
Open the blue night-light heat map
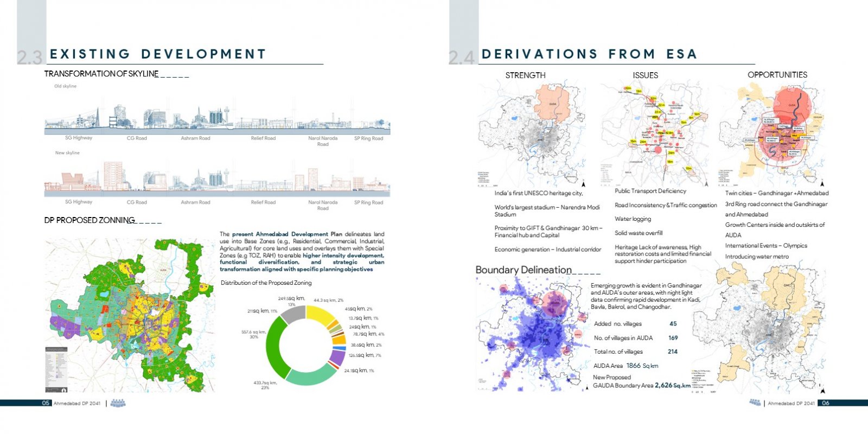point(532,334)
